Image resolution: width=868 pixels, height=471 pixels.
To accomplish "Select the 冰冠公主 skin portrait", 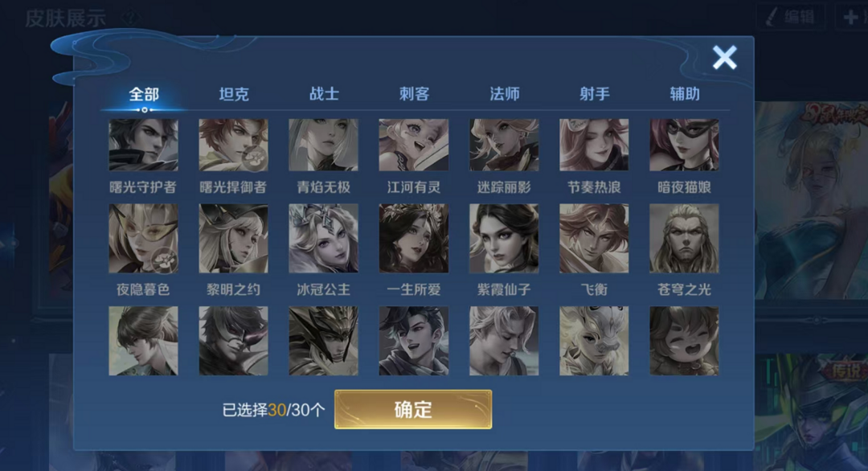I will (323, 238).
